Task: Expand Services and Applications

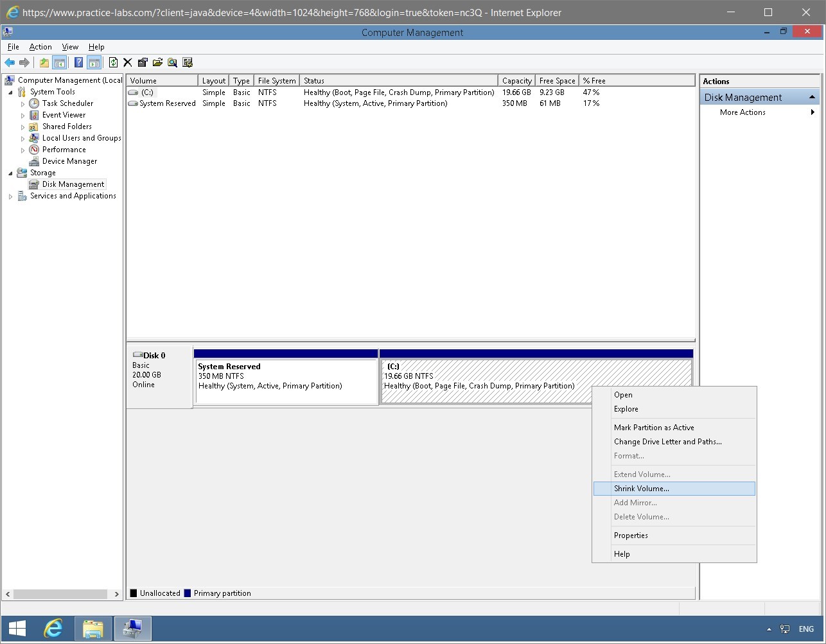Action: point(10,196)
